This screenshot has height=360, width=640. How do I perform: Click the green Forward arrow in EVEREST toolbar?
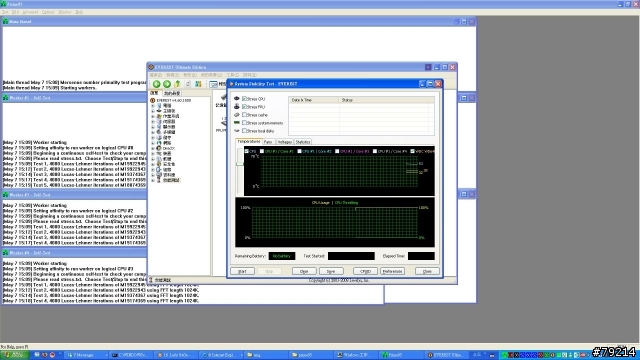[167, 84]
